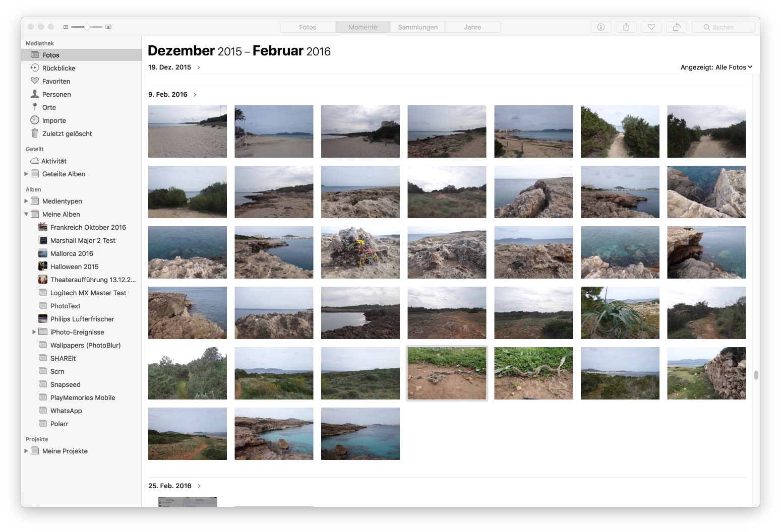Open the Mallorca 2016 album

click(72, 253)
